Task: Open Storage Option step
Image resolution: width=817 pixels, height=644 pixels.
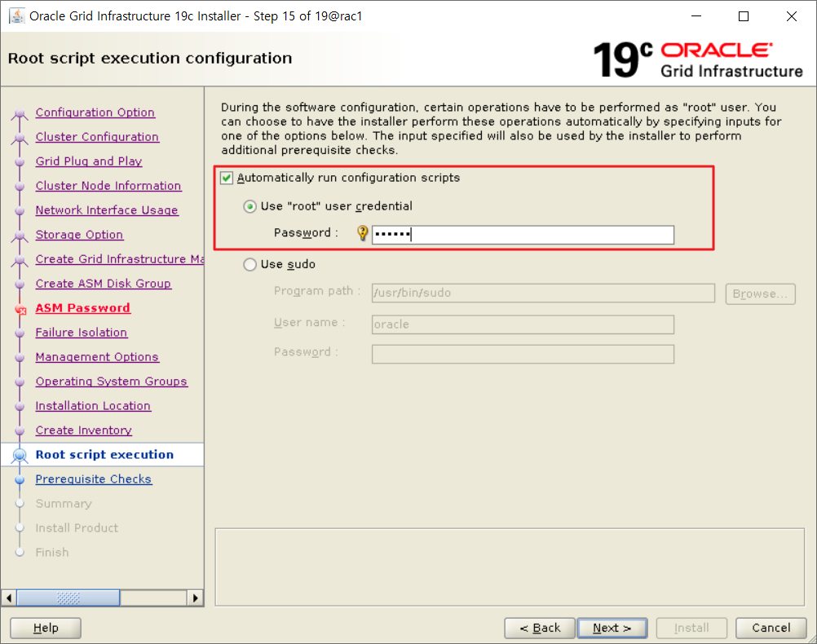Action: pos(79,235)
